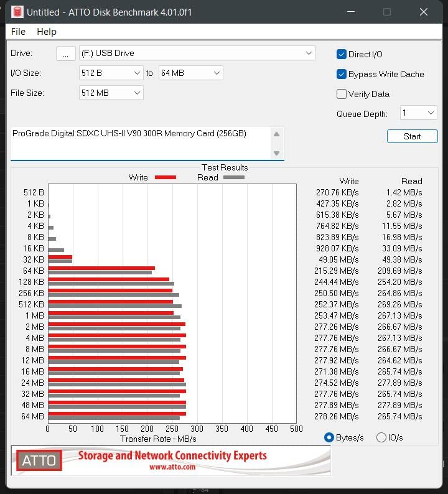The width and height of the screenshot is (448, 494).
Task: Click the 49.05 MB/s write value
Action: coord(338,259)
